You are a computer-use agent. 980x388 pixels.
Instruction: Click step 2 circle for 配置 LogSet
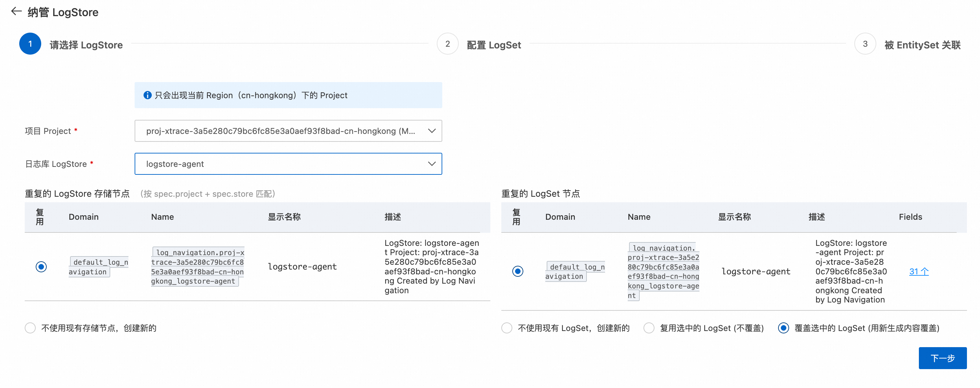(447, 44)
